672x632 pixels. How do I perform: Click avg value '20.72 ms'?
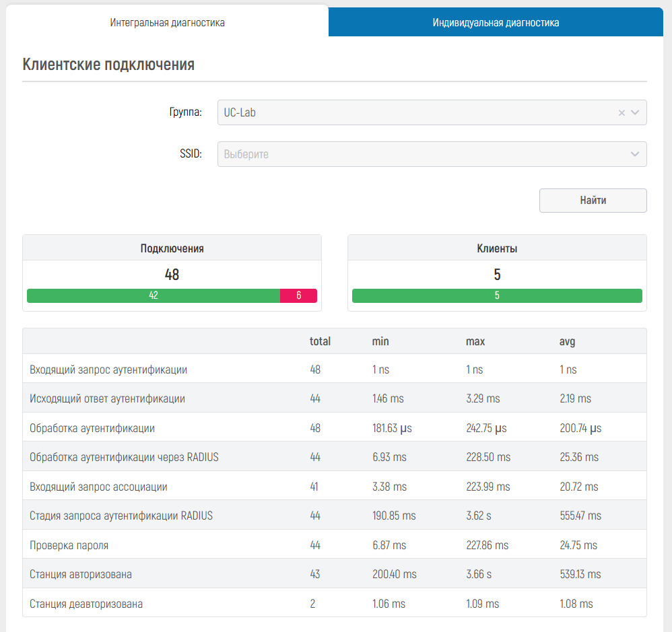[579, 487]
